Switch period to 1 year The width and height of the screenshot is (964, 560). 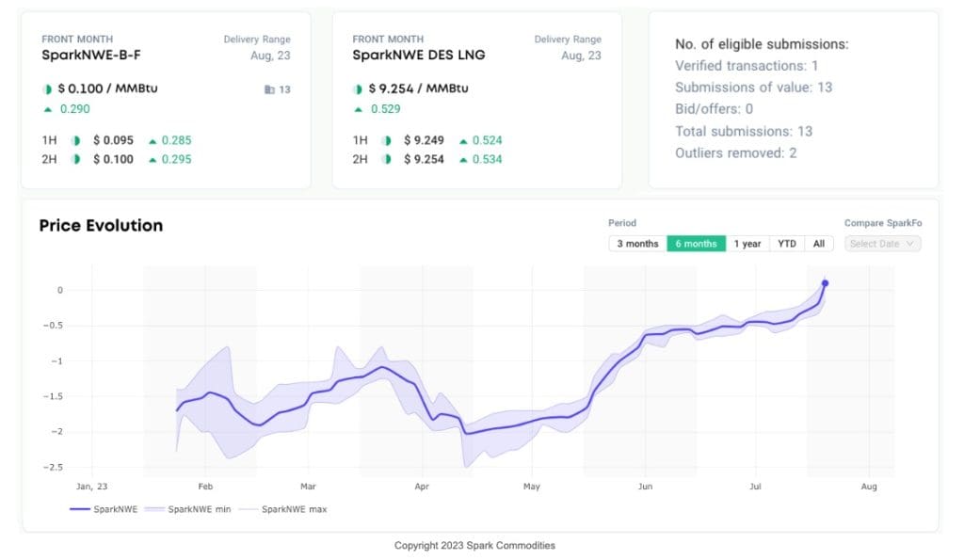coord(747,244)
